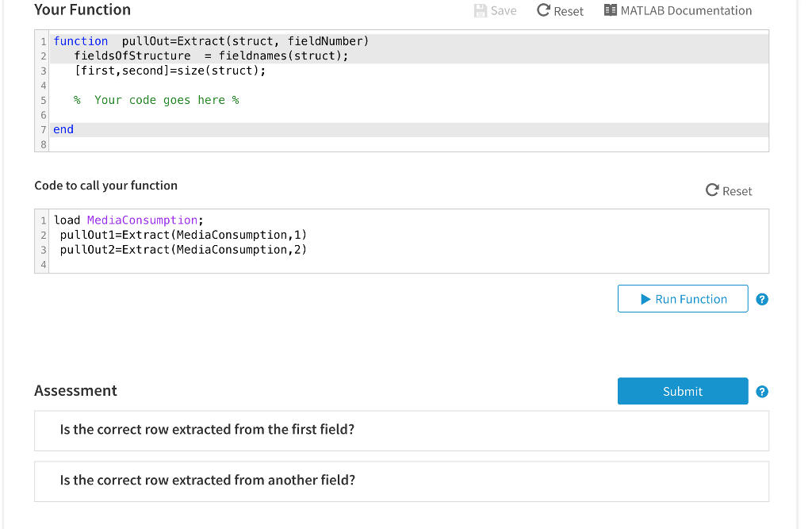
Task: Click the Run Function button
Action: [x=683, y=299]
